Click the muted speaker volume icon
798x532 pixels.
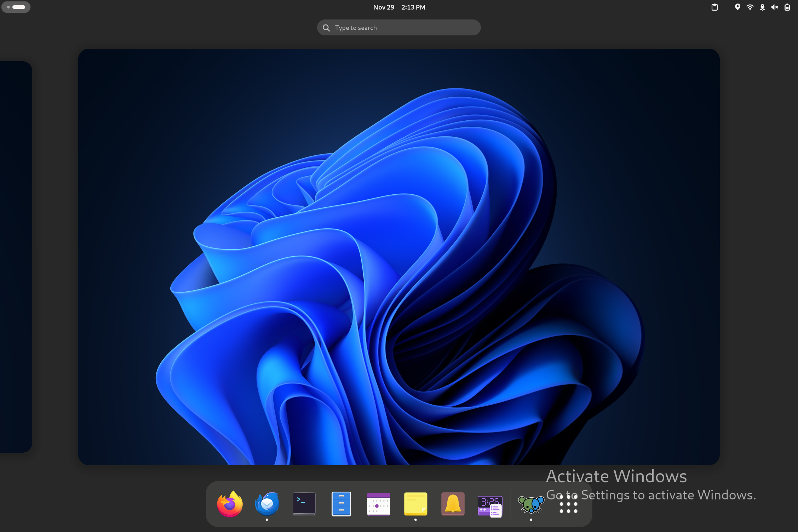[775, 7]
